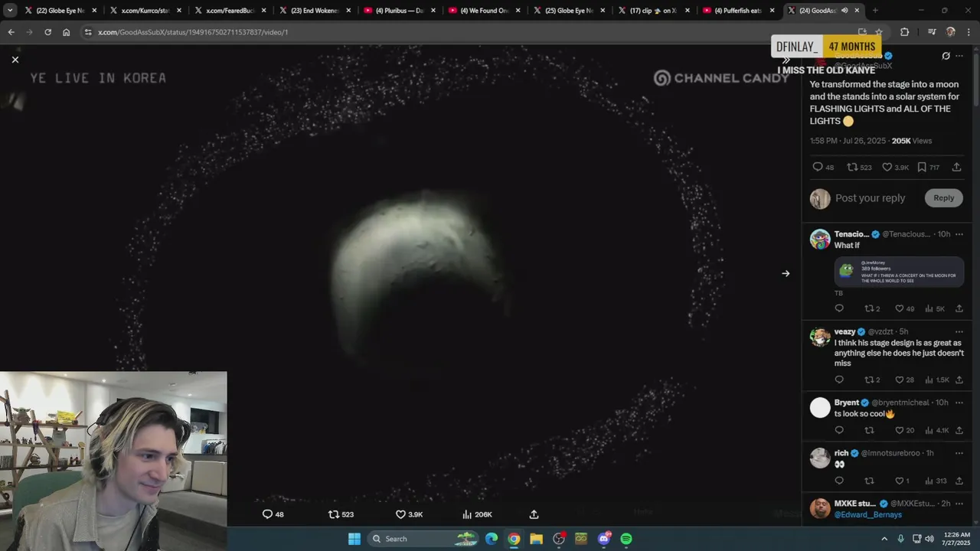
Task: Open Spotify from the taskbar
Action: [626, 539]
